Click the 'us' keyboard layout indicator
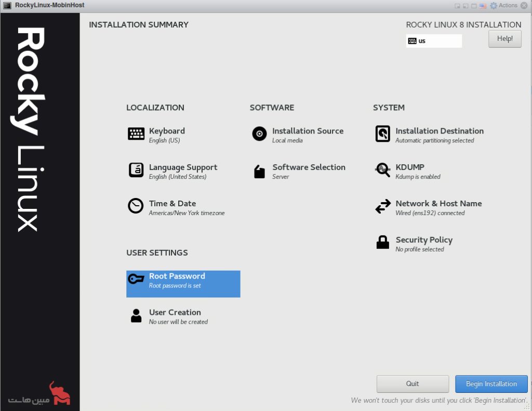532x411 pixels. tap(434, 41)
